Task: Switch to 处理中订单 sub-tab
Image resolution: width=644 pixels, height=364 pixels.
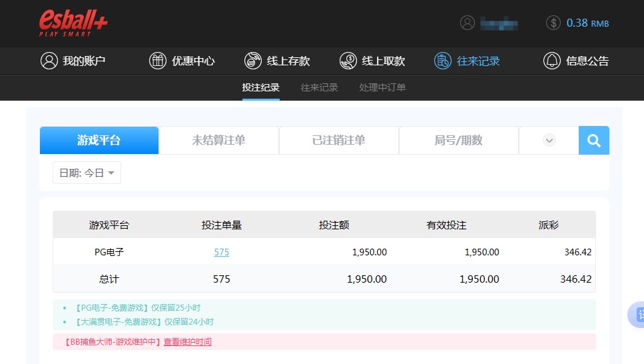Action: pos(382,87)
